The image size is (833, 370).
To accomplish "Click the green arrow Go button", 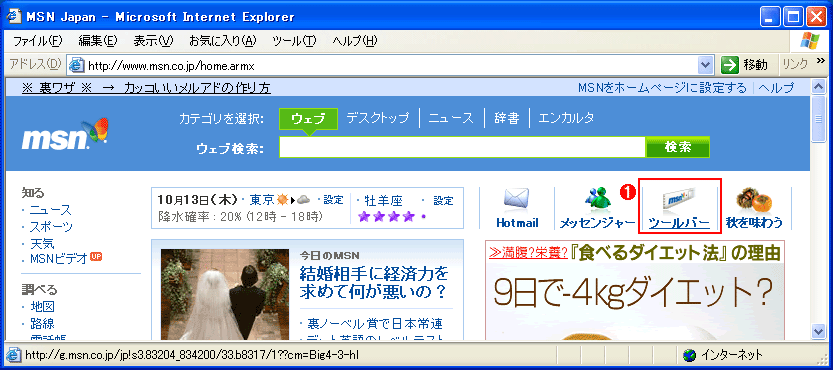I will click(x=730, y=65).
